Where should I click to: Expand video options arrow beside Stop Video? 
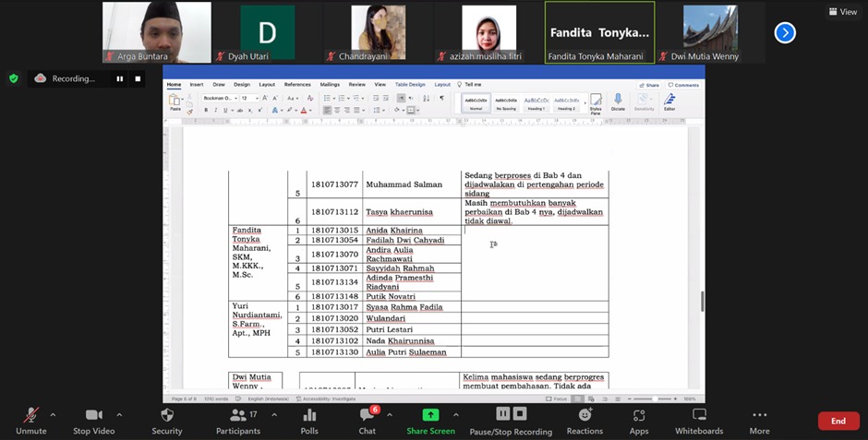[x=119, y=415]
